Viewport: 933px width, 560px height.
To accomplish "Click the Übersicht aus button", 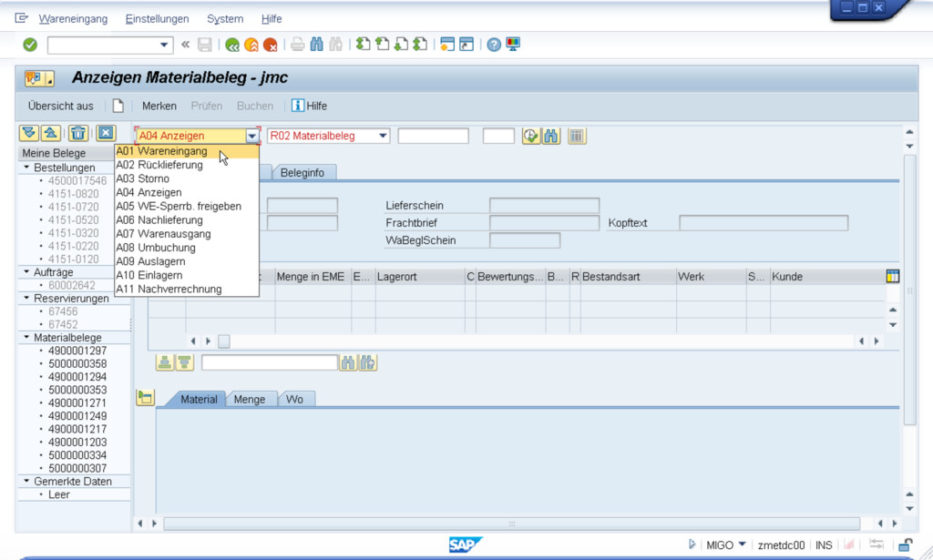I will 60,107.
